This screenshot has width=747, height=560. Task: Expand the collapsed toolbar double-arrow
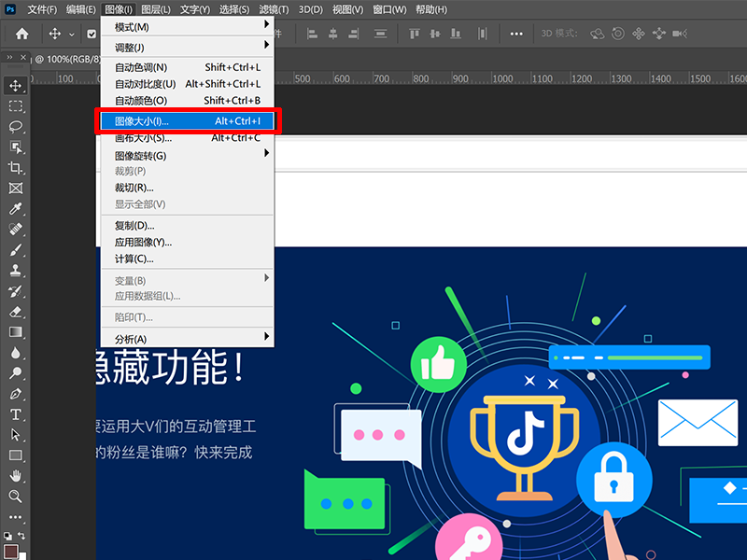tap(11, 58)
